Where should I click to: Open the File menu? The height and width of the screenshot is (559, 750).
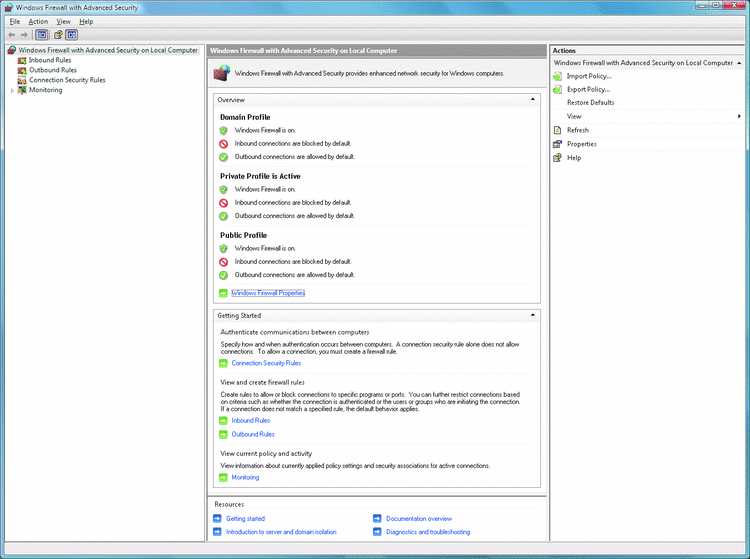coord(15,22)
